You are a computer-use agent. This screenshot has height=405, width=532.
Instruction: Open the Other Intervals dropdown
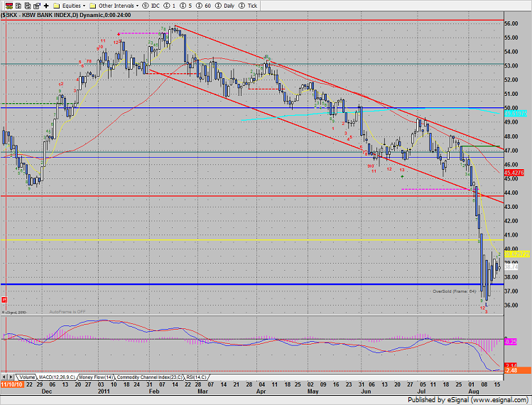point(114,6)
